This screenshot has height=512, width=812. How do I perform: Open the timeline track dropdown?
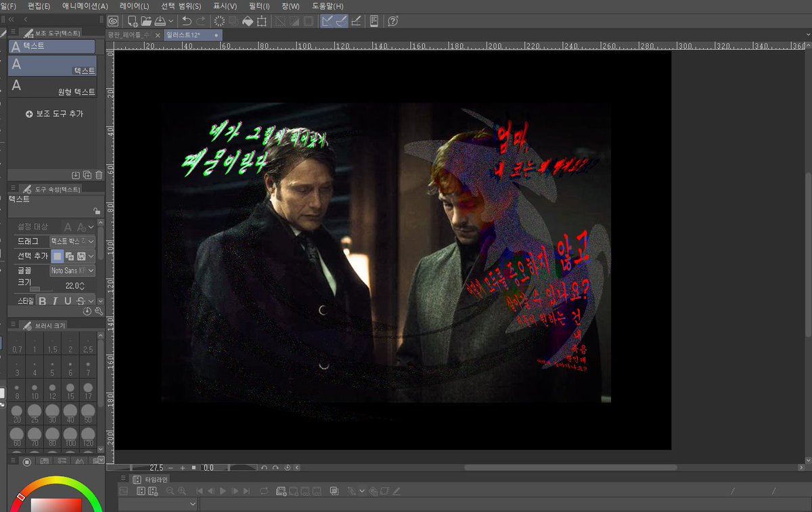click(158, 505)
